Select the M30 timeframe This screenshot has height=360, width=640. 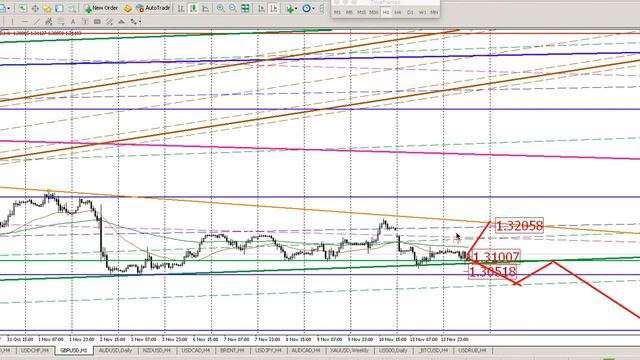coord(373,12)
